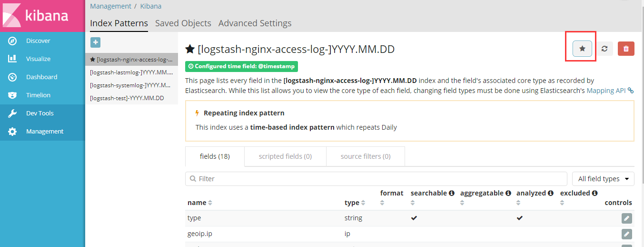The image size is (644, 247).
Task: Edit the geoip.ip field with the pencil
Action: (x=627, y=234)
